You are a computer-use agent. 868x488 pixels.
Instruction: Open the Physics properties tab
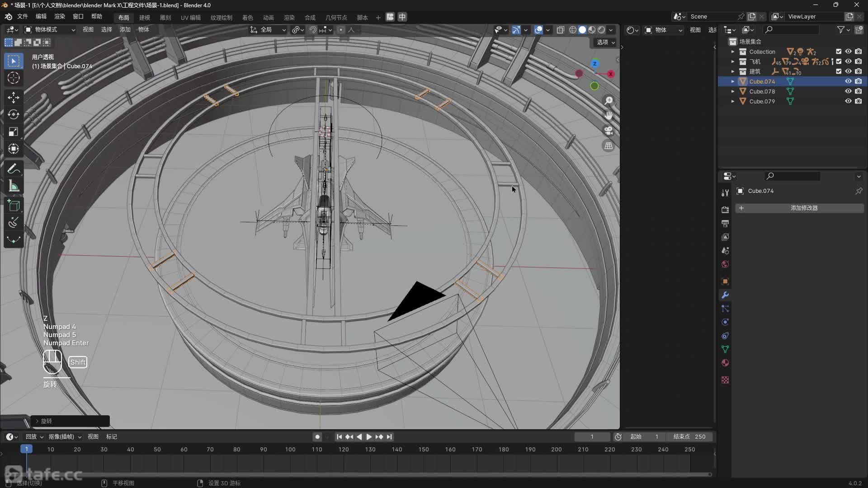(x=725, y=322)
